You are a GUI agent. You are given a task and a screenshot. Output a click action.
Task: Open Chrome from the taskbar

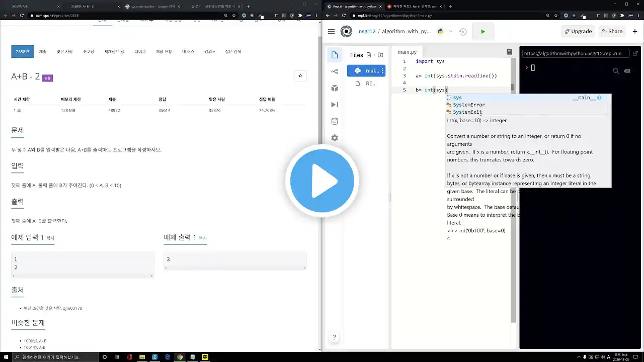[x=180, y=357]
